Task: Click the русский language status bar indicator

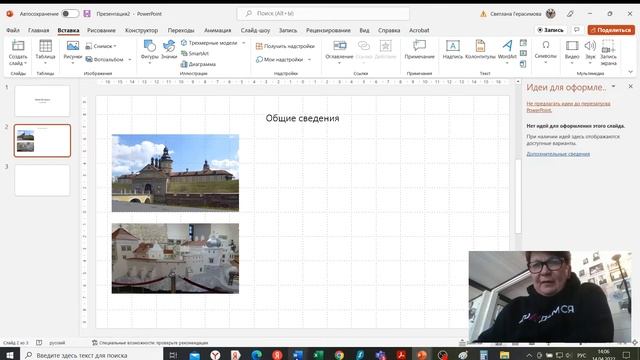Action: pyautogui.click(x=57, y=343)
